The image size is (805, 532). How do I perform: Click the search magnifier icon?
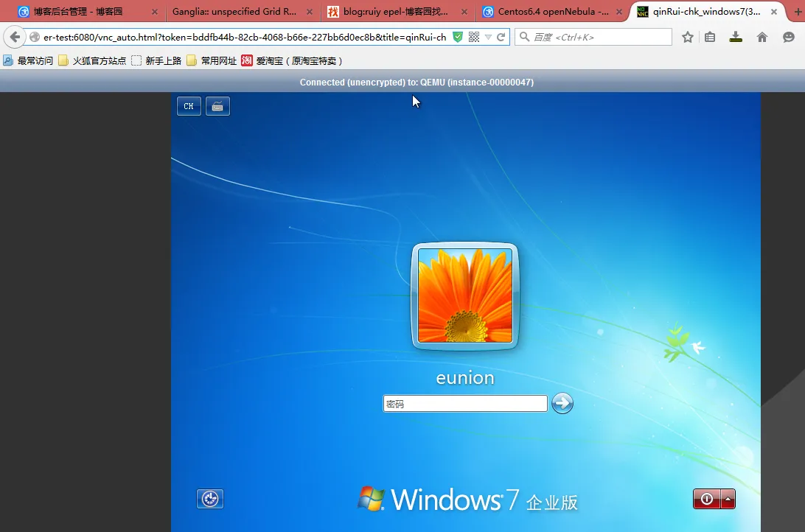pyautogui.click(x=524, y=37)
